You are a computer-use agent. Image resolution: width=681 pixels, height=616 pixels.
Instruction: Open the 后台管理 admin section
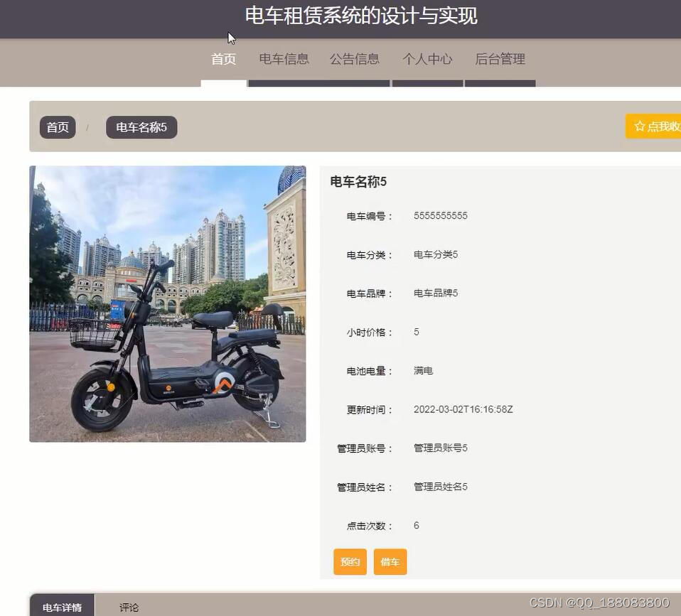point(500,59)
